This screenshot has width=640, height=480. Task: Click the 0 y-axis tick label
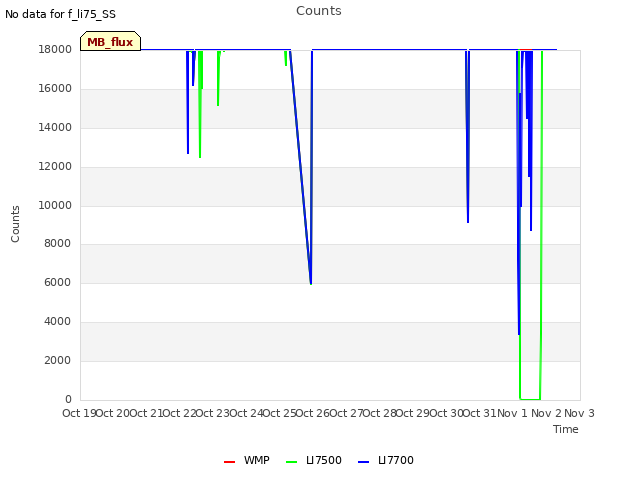click(x=68, y=399)
